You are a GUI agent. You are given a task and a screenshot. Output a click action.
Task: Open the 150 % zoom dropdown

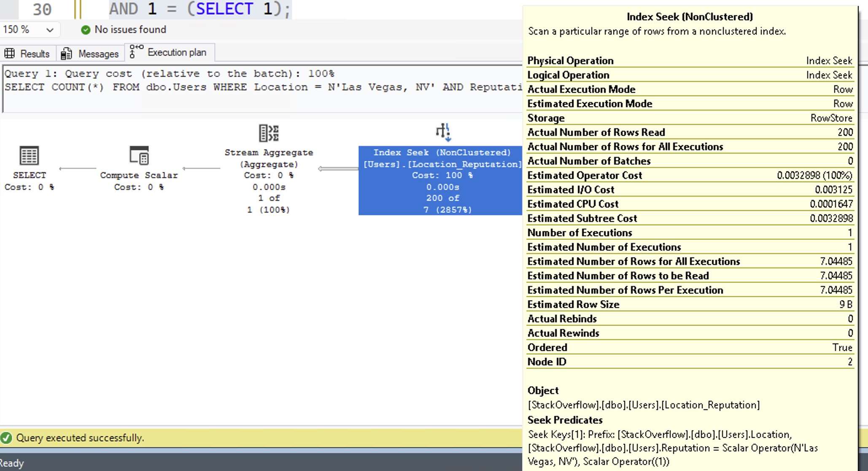[x=50, y=30]
